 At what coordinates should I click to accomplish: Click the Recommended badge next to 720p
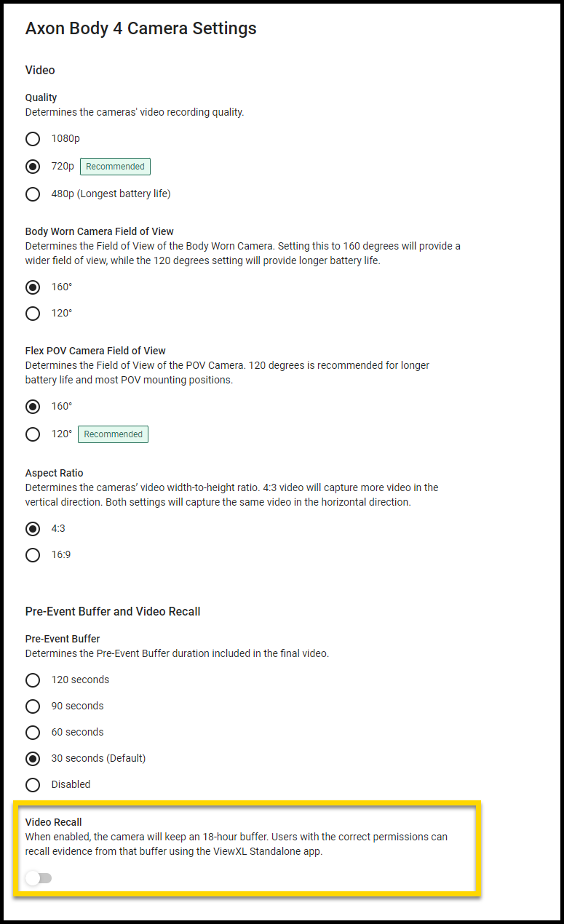(x=115, y=166)
